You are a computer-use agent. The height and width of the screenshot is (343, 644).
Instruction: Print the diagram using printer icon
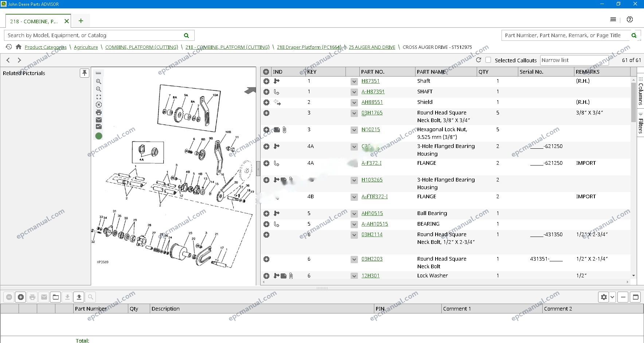[x=98, y=112]
